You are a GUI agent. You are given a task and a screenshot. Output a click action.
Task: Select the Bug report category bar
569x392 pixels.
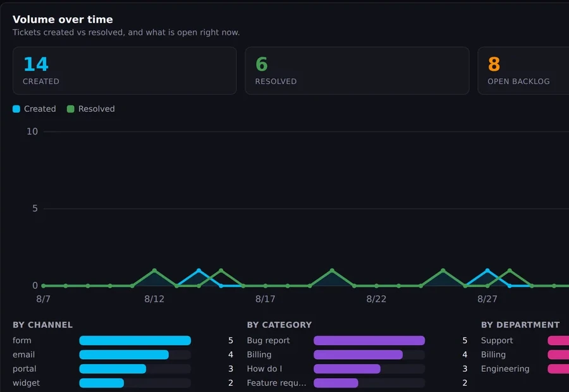(369, 340)
